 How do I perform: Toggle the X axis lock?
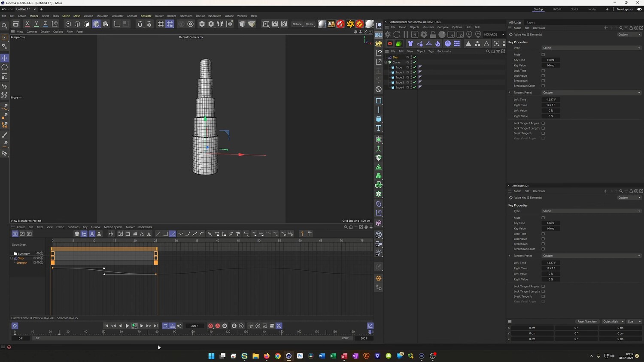(x=27, y=24)
